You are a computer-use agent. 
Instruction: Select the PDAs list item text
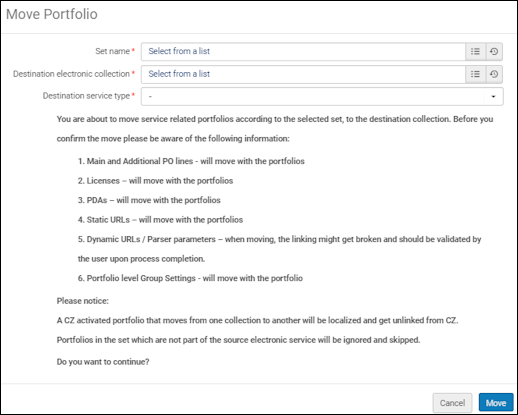click(149, 200)
